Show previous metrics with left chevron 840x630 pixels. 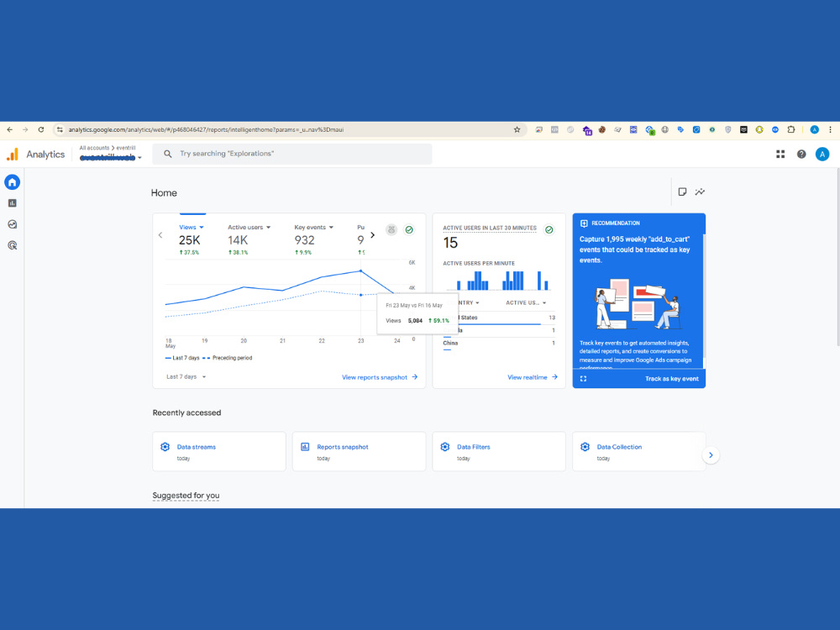160,234
